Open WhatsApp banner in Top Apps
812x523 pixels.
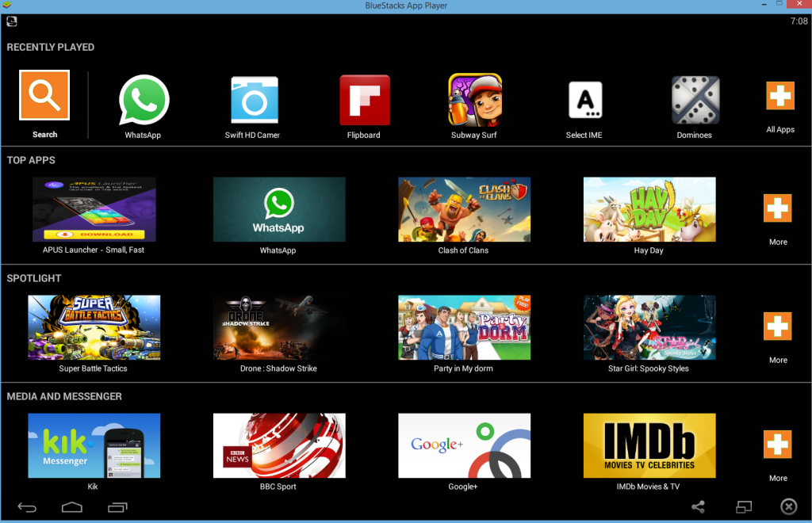tap(279, 209)
